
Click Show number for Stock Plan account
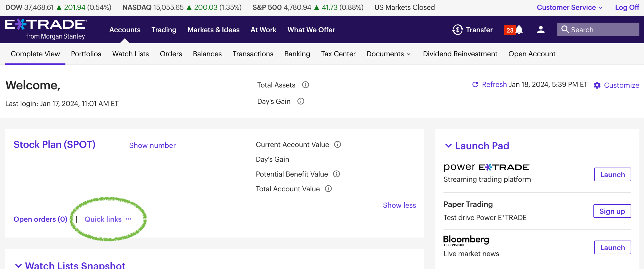pos(152,145)
